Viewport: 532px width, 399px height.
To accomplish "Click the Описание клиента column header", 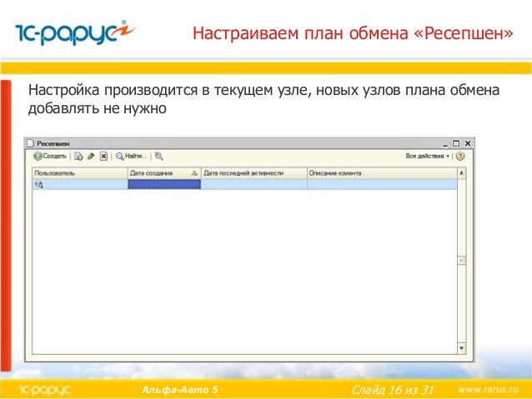I will point(382,173).
